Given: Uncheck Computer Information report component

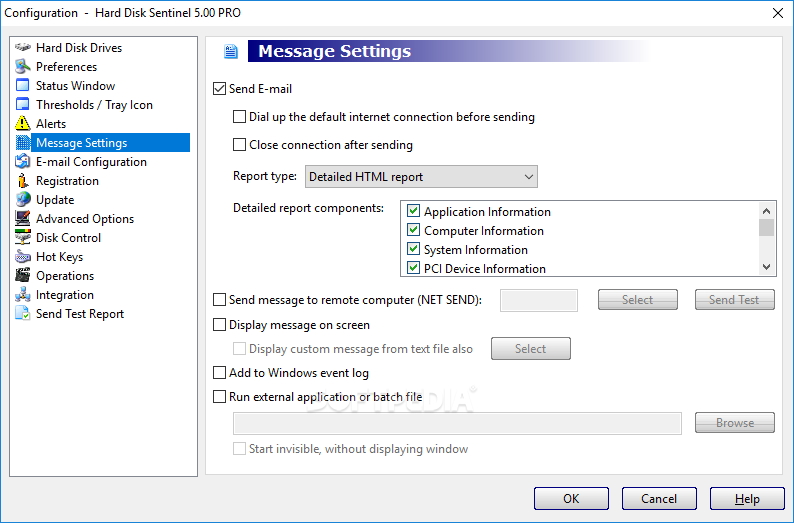Looking at the screenshot, I should (x=414, y=230).
